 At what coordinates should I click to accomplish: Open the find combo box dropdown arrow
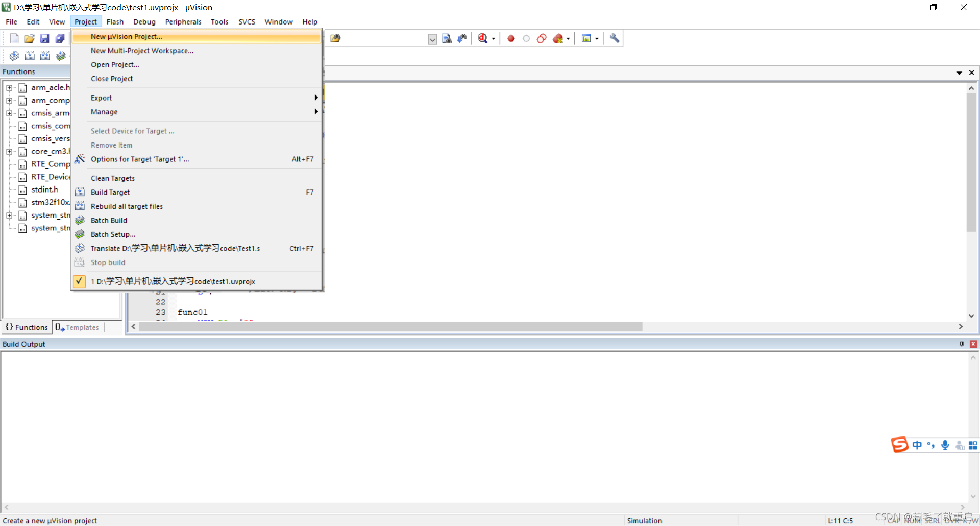click(432, 39)
